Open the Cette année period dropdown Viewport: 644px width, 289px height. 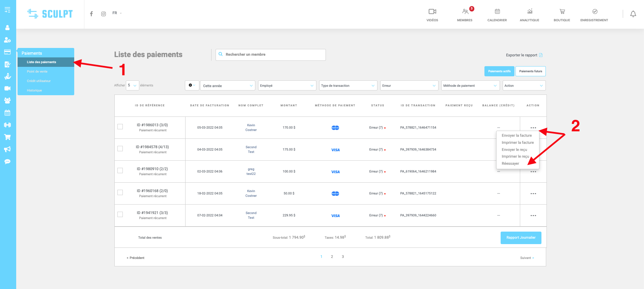(x=228, y=85)
